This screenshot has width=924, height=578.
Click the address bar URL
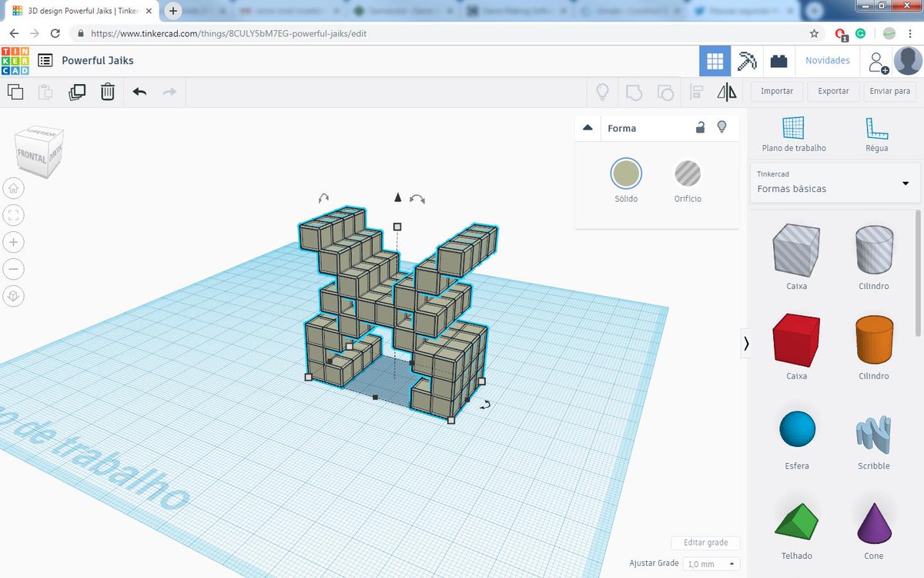point(228,34)
